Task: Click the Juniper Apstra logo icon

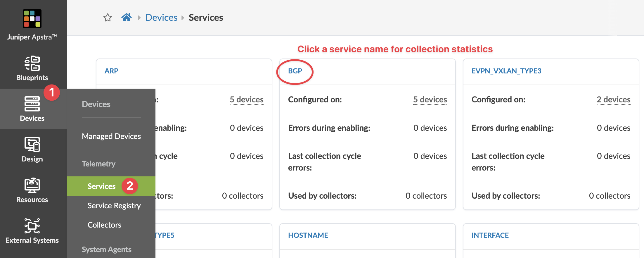Action: point(32,19)
